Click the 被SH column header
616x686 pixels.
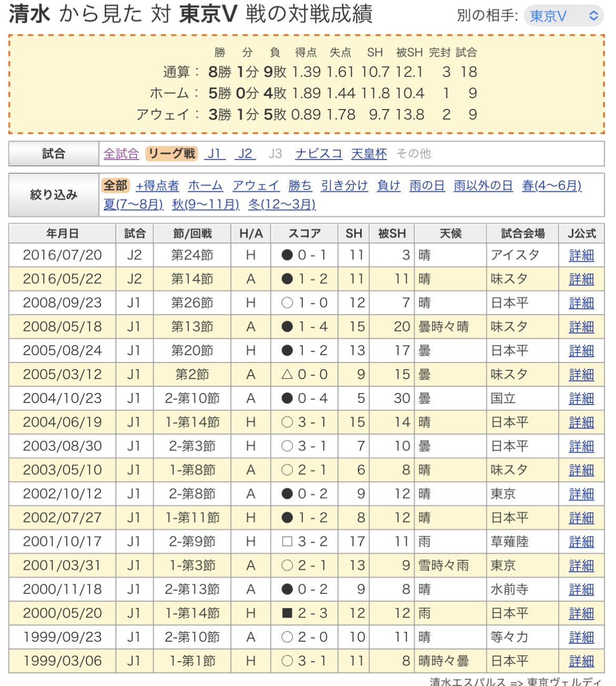[392, 233]
